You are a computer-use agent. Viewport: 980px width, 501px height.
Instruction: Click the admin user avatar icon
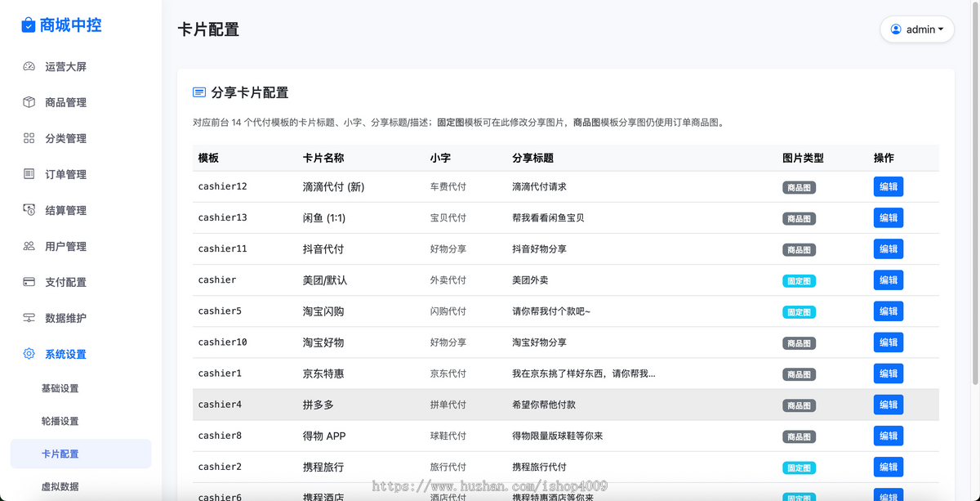pos(896,29)
